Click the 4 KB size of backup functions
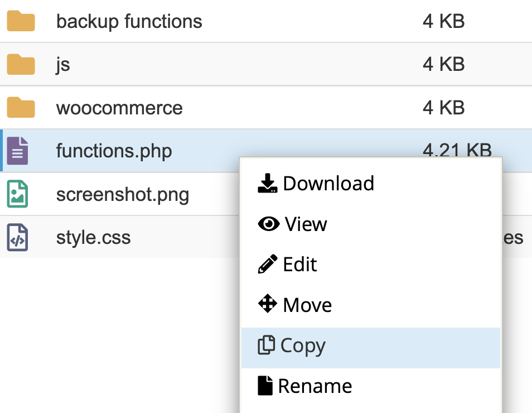 [443, 21]
